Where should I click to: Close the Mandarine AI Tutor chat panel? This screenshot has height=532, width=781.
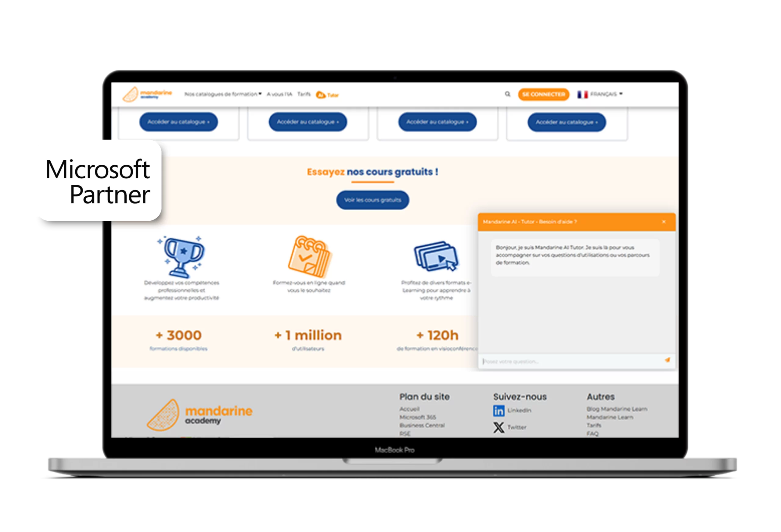[x=663, y=222]
